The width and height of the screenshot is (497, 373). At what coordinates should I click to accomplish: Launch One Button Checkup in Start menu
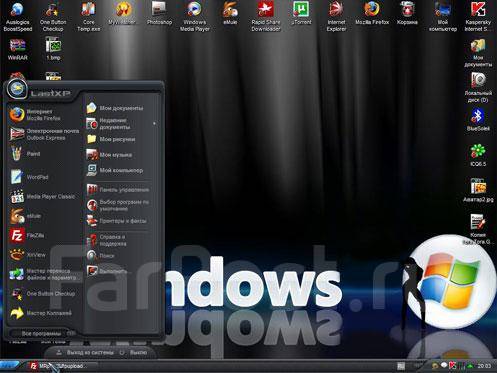tap(44, 294)
